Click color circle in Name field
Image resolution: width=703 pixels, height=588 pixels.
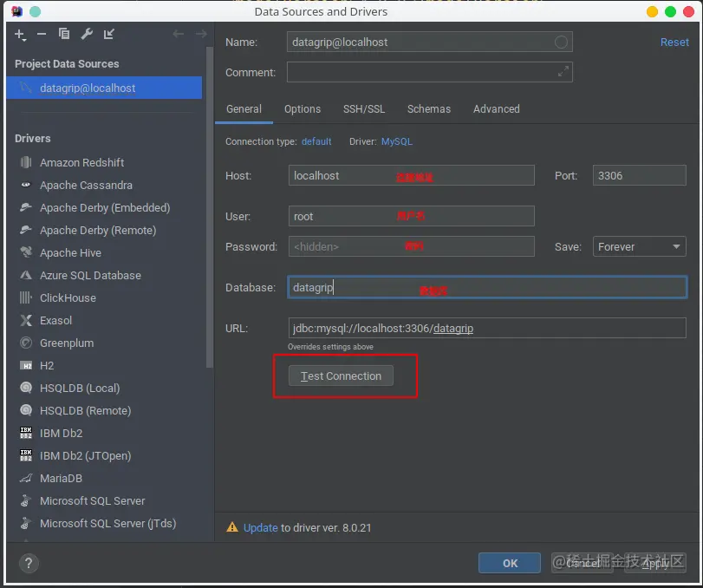point(561,42)
